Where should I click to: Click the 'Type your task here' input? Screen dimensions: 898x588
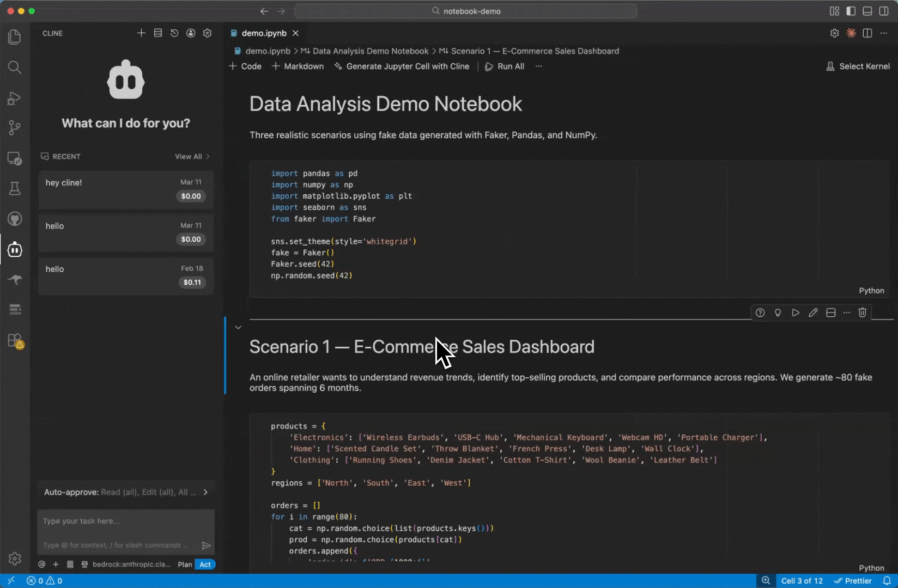pyautogui.click(x=125, y=522)
